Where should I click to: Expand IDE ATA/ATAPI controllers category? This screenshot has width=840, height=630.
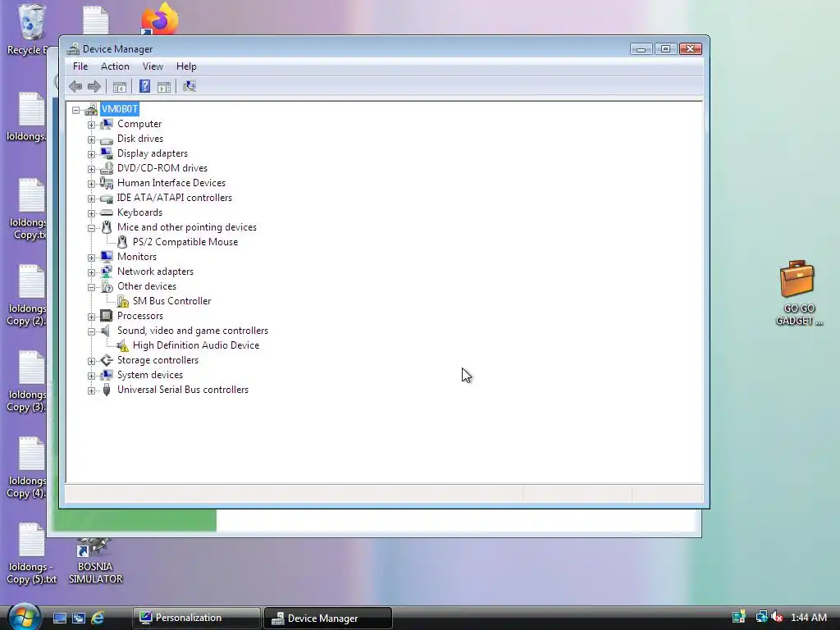tap(91, 199)
